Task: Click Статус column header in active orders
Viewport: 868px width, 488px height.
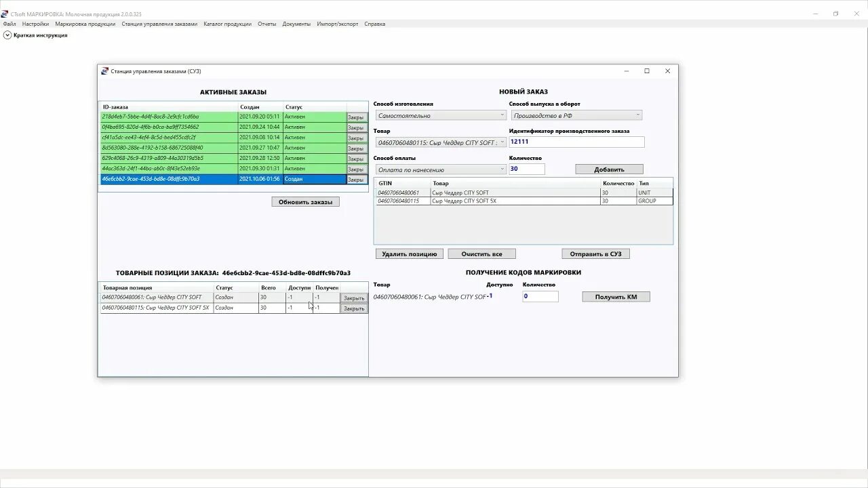Action: coord(314,107)
